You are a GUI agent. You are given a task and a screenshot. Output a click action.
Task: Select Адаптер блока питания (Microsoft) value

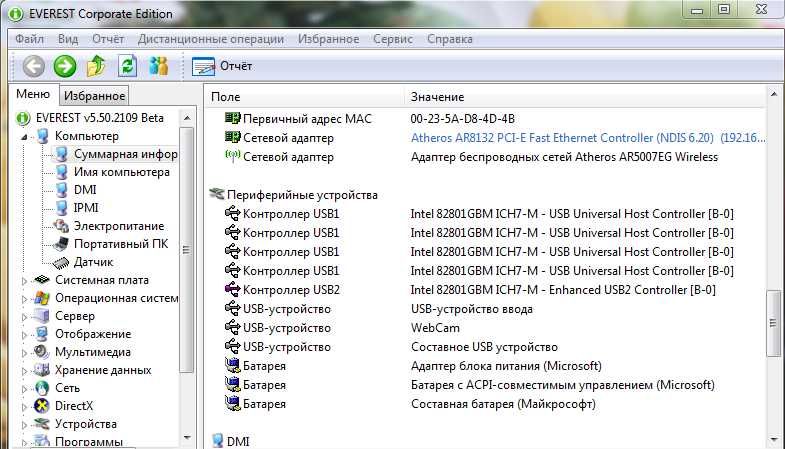(x=506, y=366)
